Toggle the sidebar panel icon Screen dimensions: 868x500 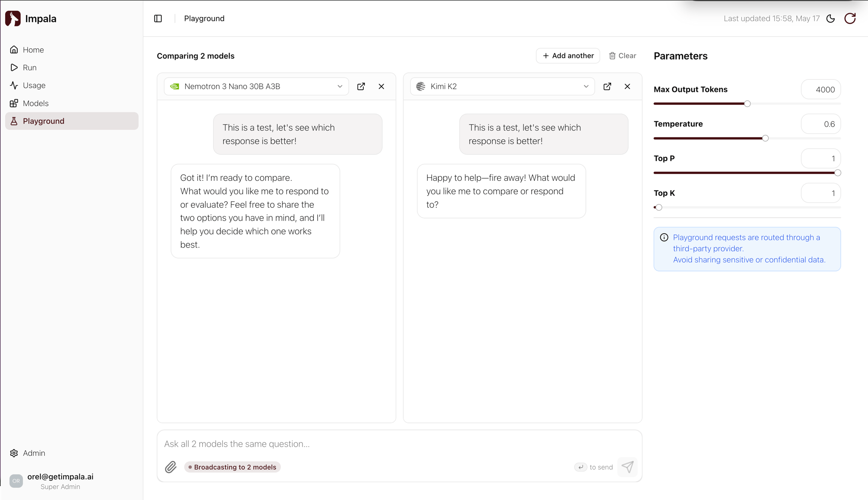coord(158,19)
